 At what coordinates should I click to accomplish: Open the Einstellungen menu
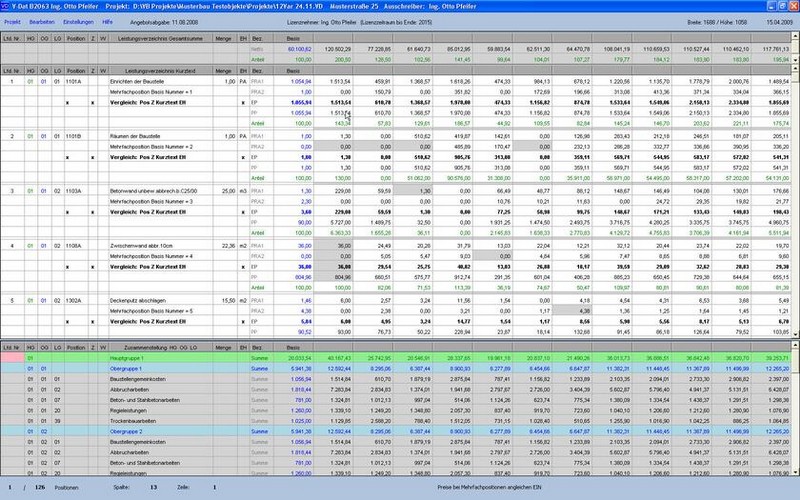(x=78, y=19)
